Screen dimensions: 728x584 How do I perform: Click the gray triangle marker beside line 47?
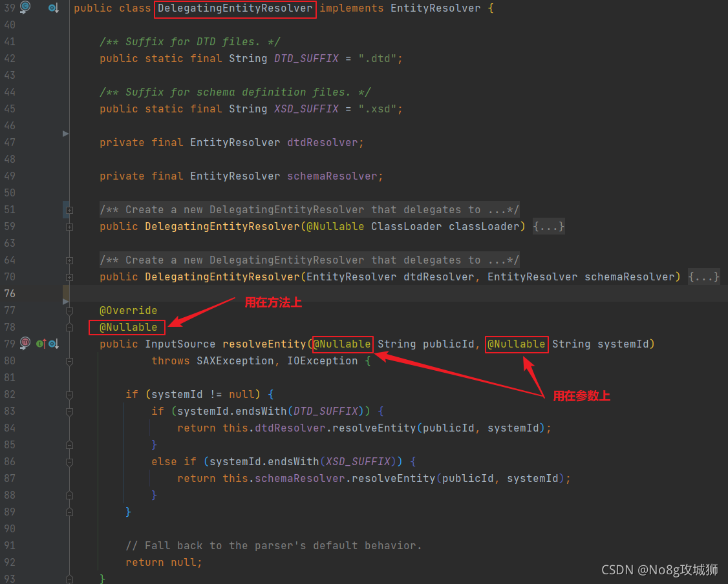tap(65, 134)
